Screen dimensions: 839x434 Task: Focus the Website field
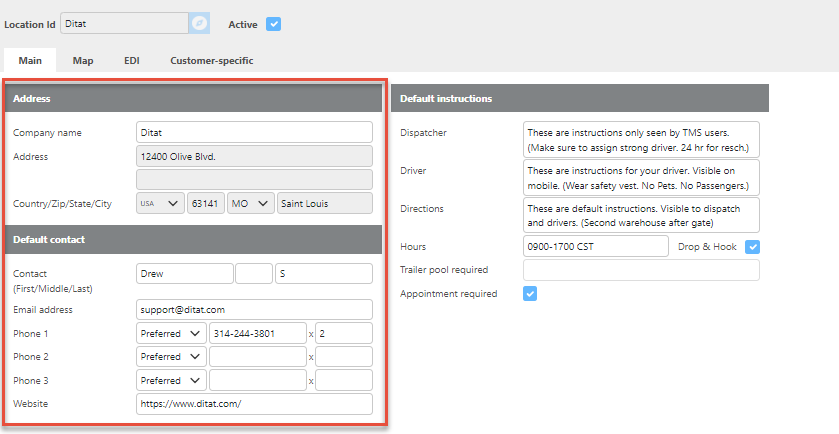[254, 404]
